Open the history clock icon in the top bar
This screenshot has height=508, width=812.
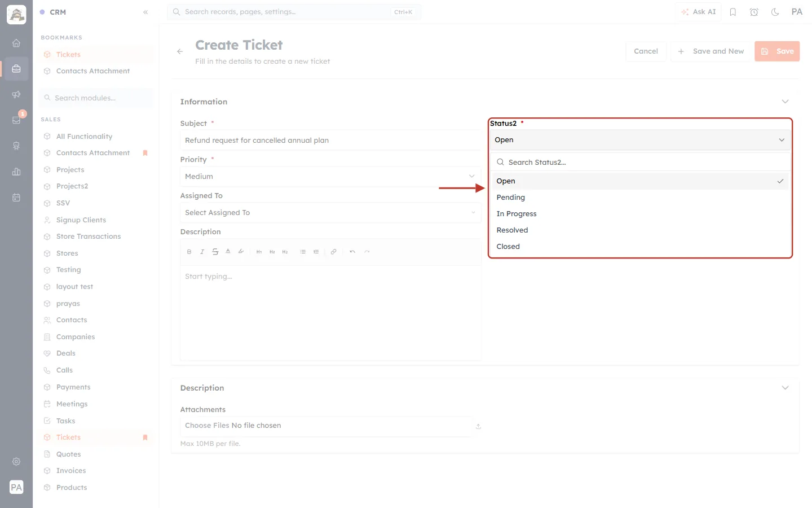[754, 12]
